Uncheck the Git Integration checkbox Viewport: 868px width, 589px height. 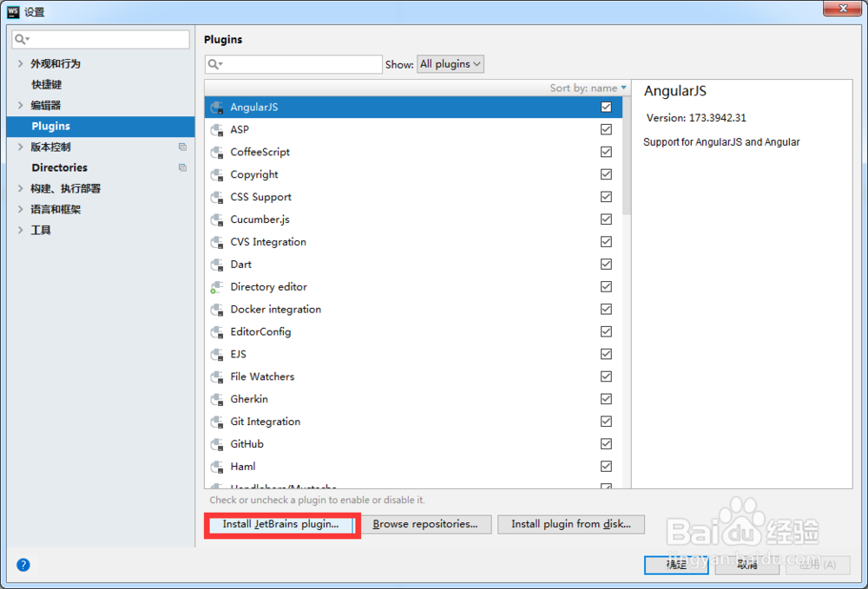coord(606,422)
